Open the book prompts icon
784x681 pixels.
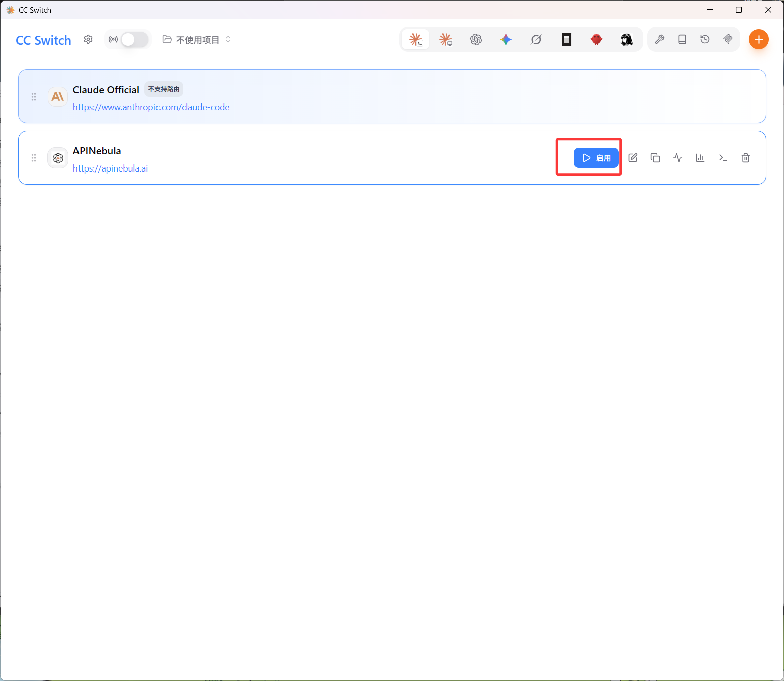pos(682,39)
